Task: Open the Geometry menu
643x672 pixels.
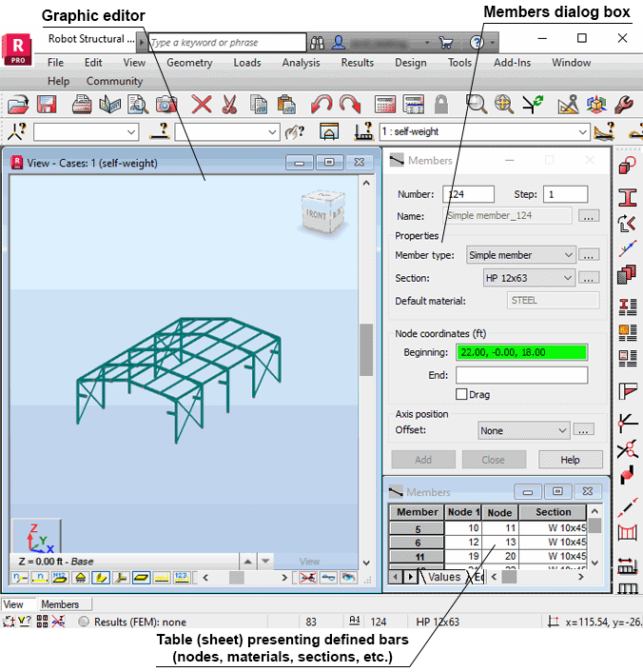Action: tap(189, 63)
